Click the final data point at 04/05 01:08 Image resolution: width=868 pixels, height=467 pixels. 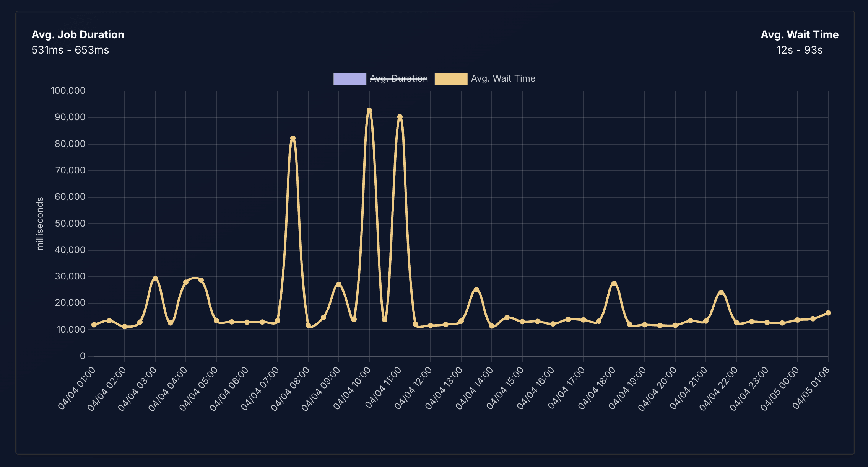pyautogui.click(x=828, y=313)
